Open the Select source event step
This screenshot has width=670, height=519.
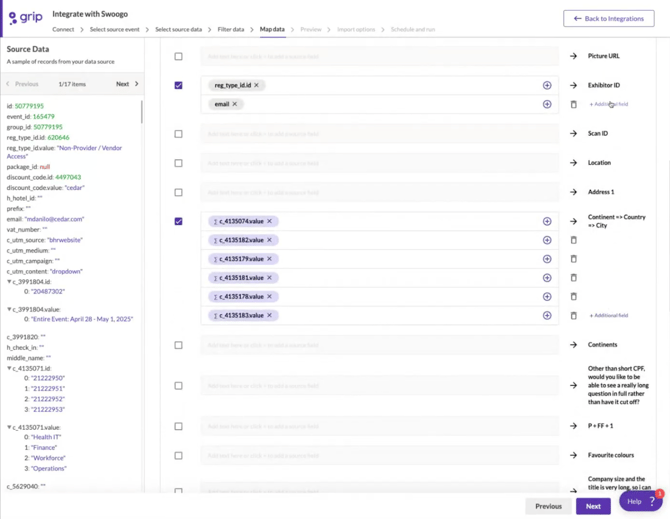(115, 29)
